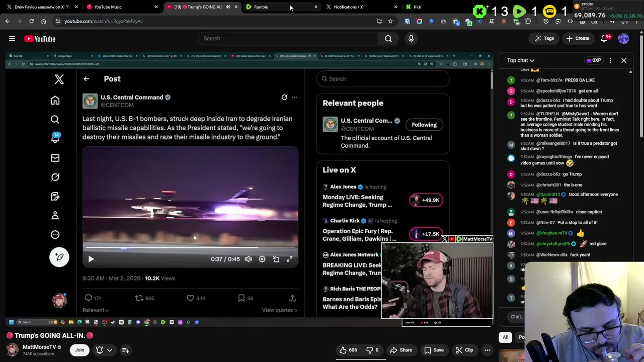Open the View quotes link
The height and width of the screenshot is (362, 644).
(279, 310)
